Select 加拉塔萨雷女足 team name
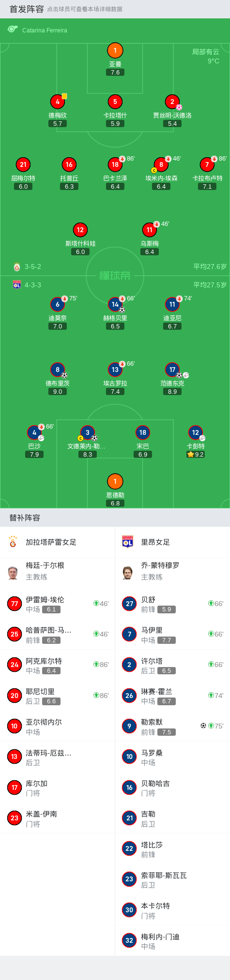Screen dimensions: 230x980 point(51,542)
